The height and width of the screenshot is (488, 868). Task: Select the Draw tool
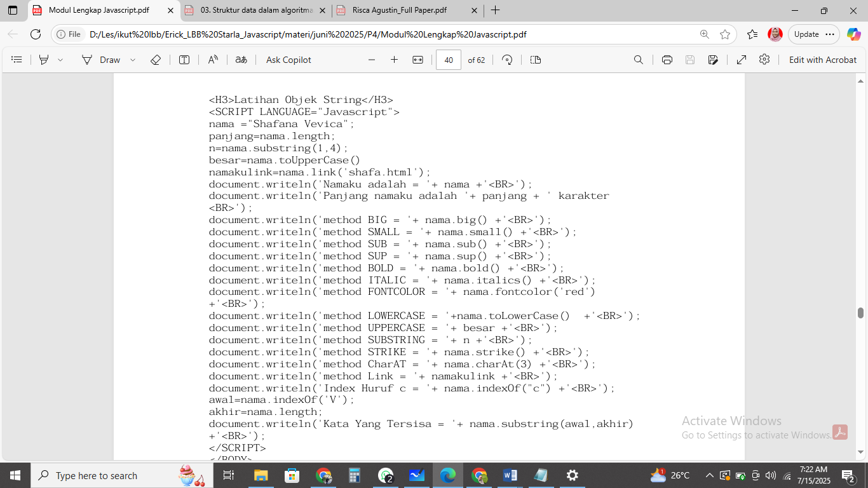[x=101, y=60]
